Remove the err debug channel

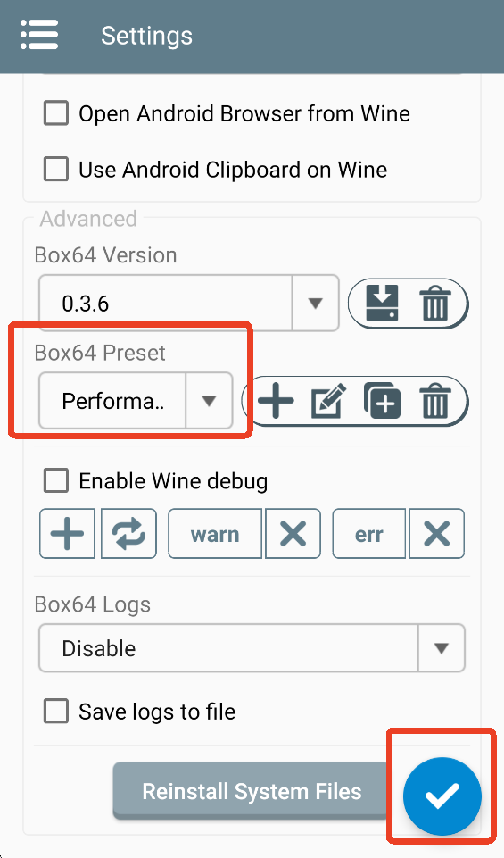(x=437, y=534)
